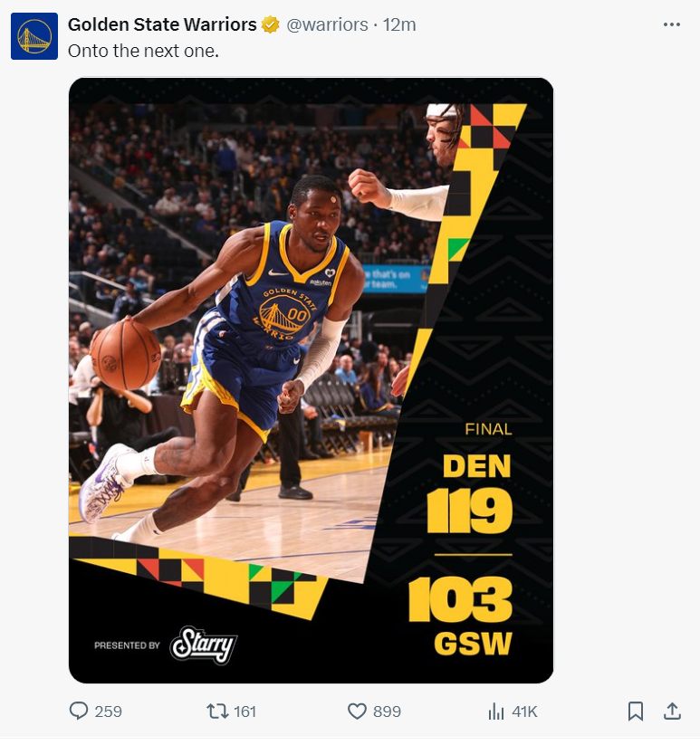700x745 pixels.
Task: Open the Warriors profile avatar
Action: coord(34,36)
